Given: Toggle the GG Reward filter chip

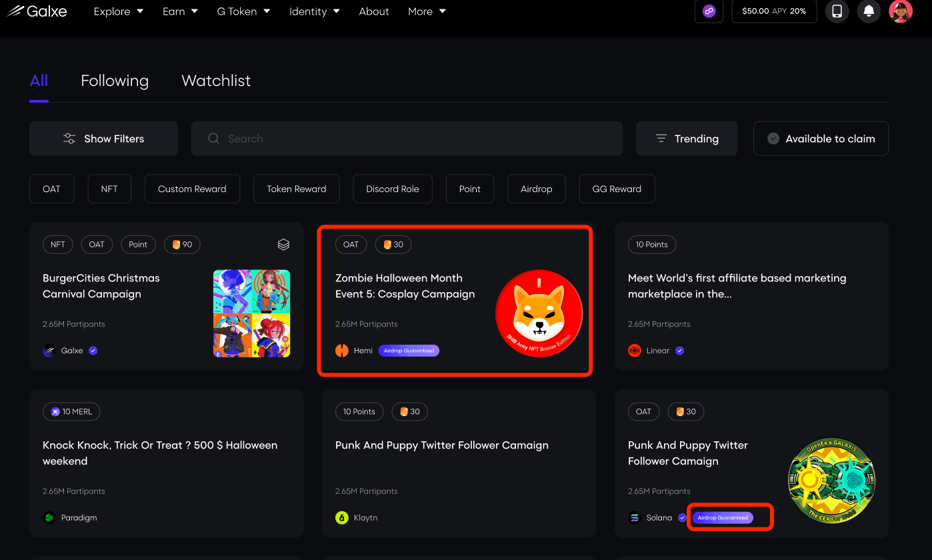Looking at the screenshot, I should [x=617, y=189].
